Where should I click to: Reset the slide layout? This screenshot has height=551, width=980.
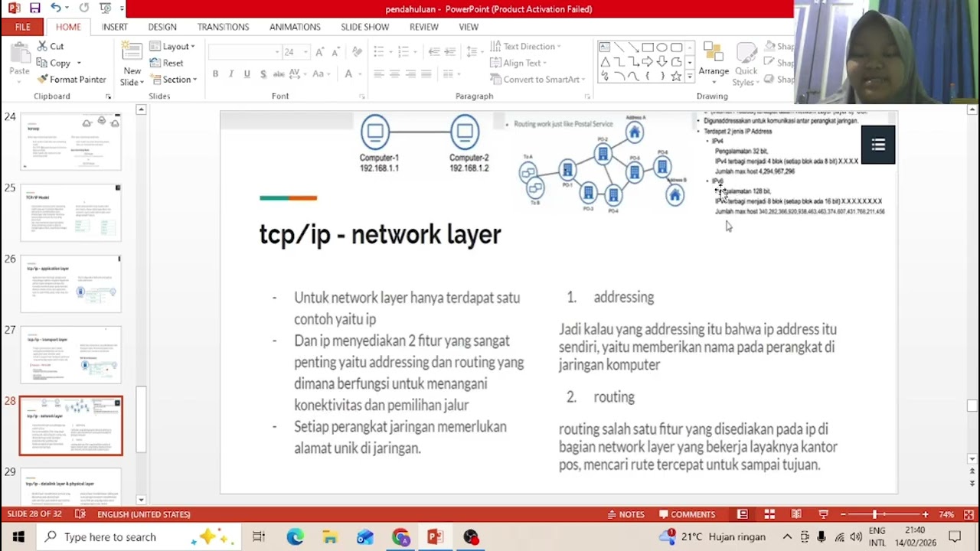pyautogui.click(x=167, y=63)
